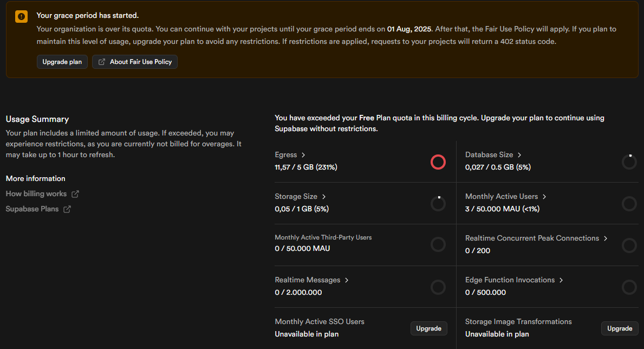Open the Supabase Plans link
This screenshot has width=644, height=349.
32,209
